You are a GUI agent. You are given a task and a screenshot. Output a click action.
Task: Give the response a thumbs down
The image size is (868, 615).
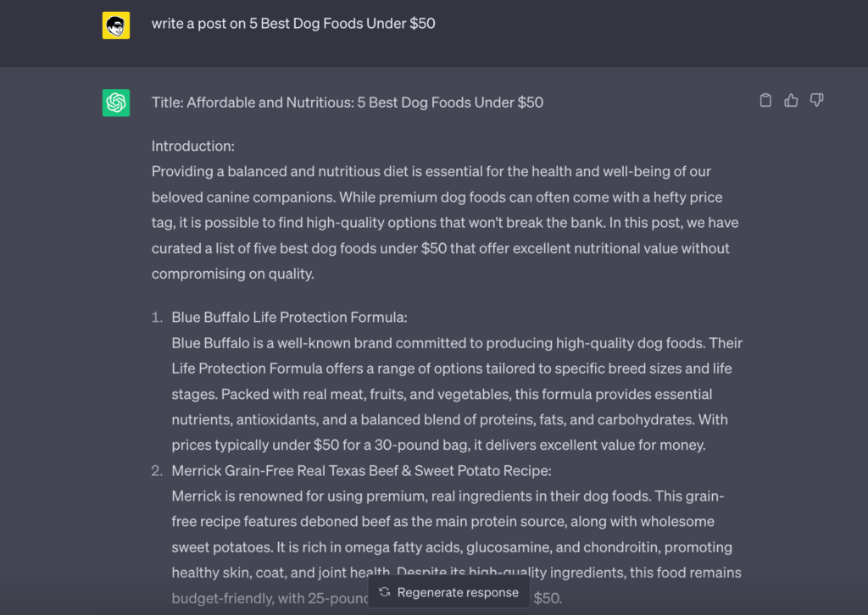click(816, 99)
